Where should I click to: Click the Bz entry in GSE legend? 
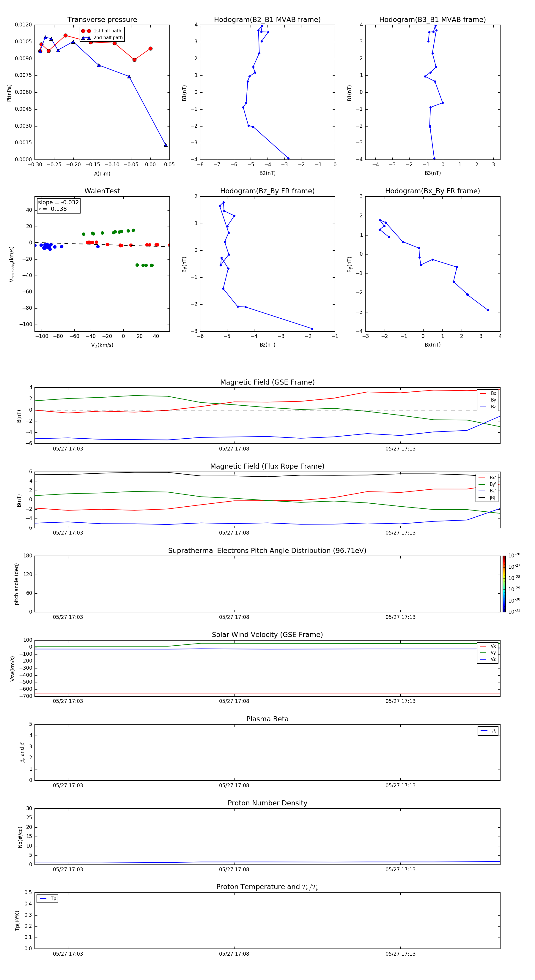488,407
